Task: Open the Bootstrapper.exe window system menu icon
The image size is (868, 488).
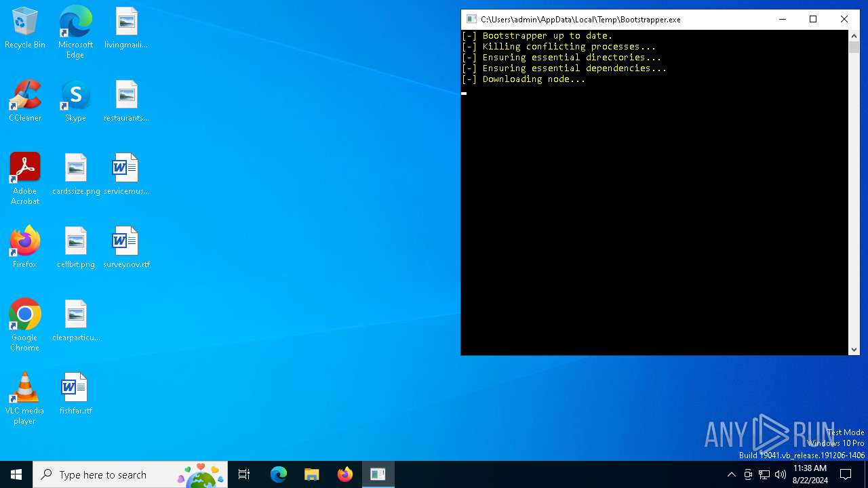Action: 471,19
